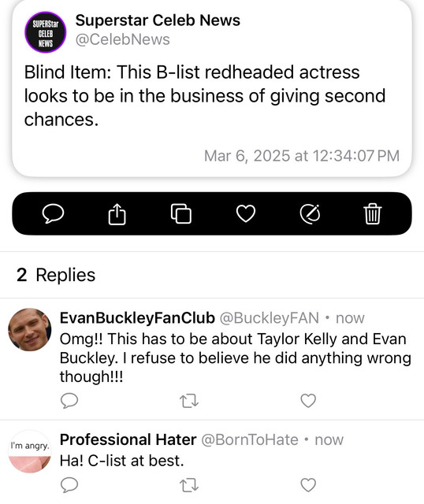
Task: Delete the post with trash icon
Action: click(373, 213)
